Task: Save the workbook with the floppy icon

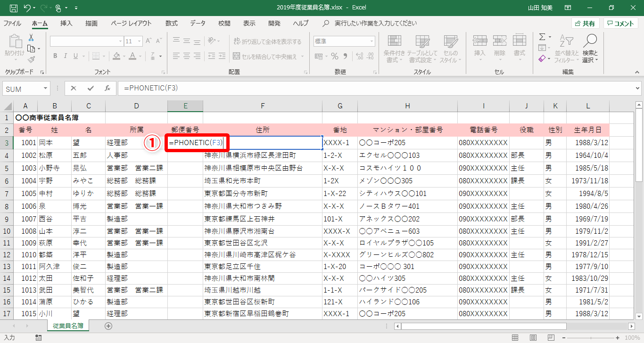Action: pos(14,8)
